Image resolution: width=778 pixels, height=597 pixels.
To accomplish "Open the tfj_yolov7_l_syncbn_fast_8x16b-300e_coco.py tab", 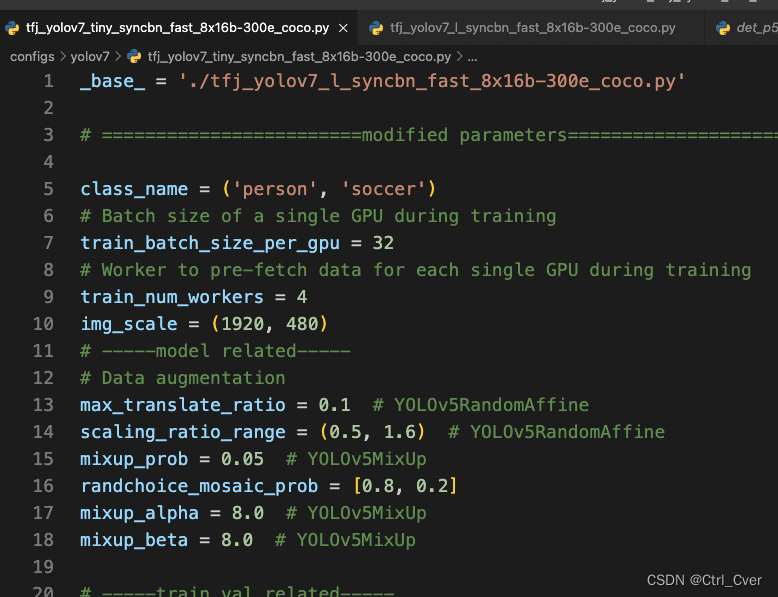I will [532, 28].
